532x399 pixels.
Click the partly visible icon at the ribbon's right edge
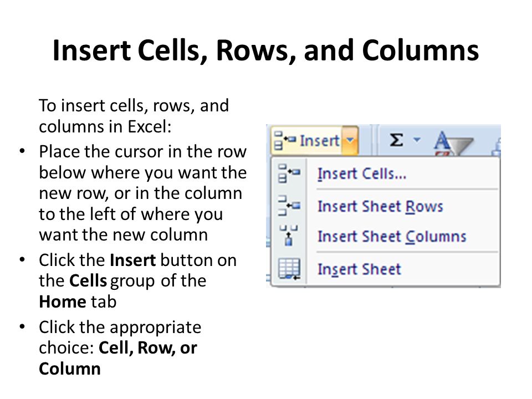[x=496, y=146]
